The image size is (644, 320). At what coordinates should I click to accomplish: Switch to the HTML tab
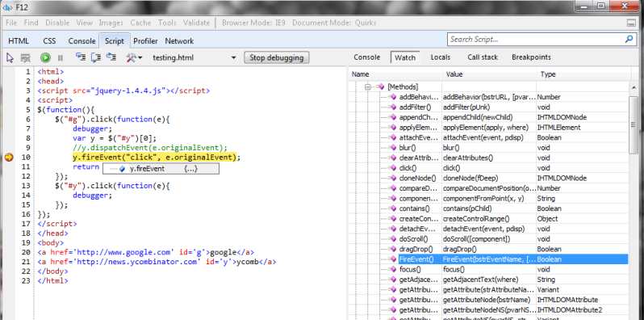pyautogui.click(x=19, y=41)
